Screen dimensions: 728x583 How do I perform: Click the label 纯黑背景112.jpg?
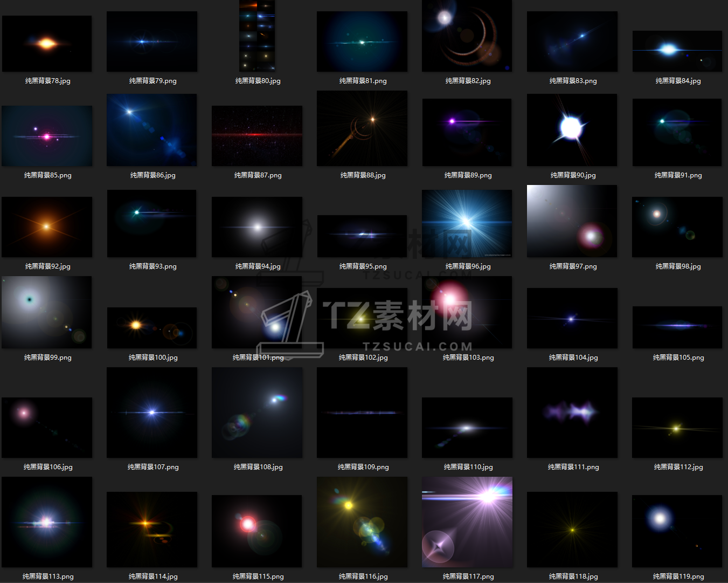coord(678,467)
